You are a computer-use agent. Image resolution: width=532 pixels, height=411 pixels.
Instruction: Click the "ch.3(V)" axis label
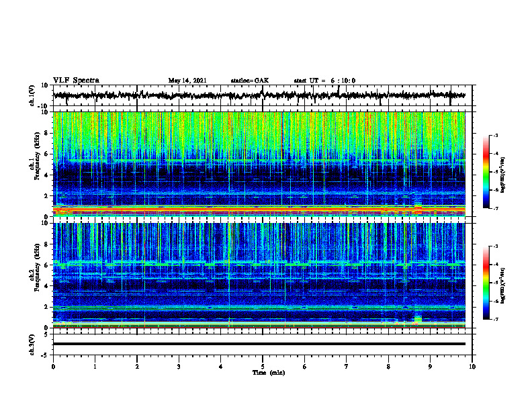pyautogui.click(x=32, y=345)
